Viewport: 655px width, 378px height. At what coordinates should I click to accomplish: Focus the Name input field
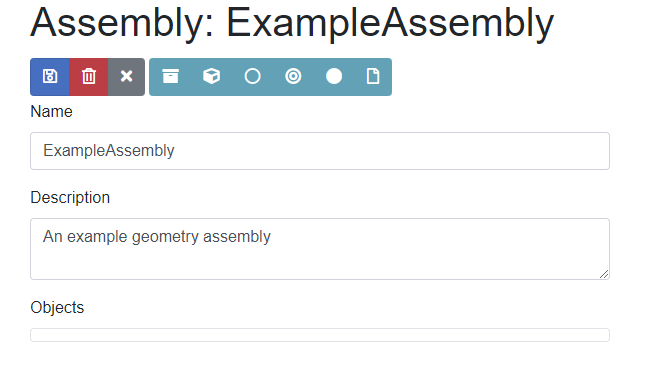click(320, 151)
